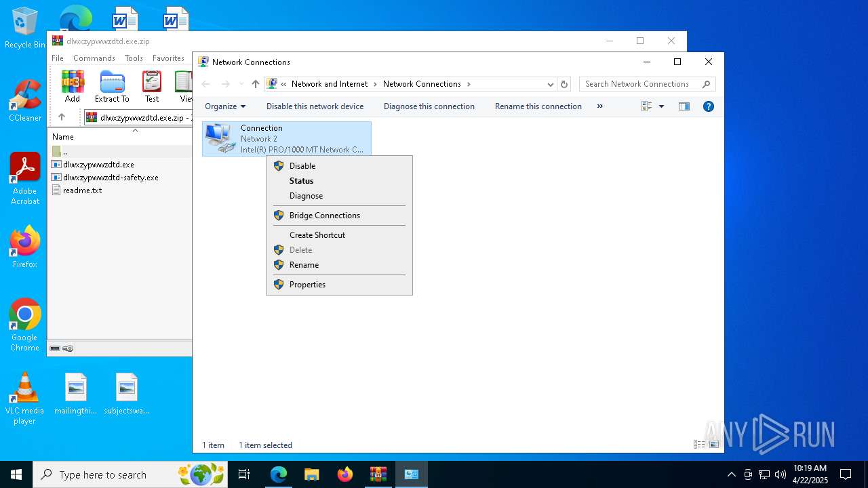Open the view options dropdown arrow
Image resolution: width=868 pixels, height=488 pixels.
[661, 106]
